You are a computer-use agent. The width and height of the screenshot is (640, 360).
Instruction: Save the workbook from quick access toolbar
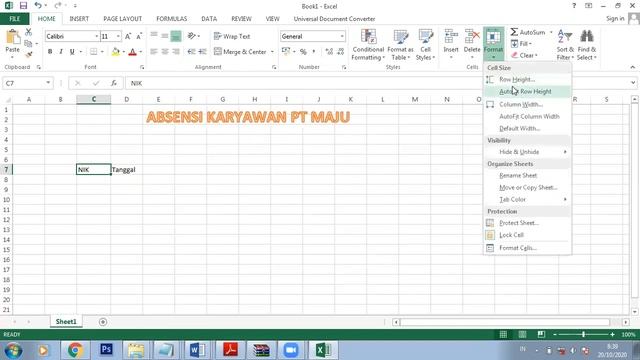(23, 6)
